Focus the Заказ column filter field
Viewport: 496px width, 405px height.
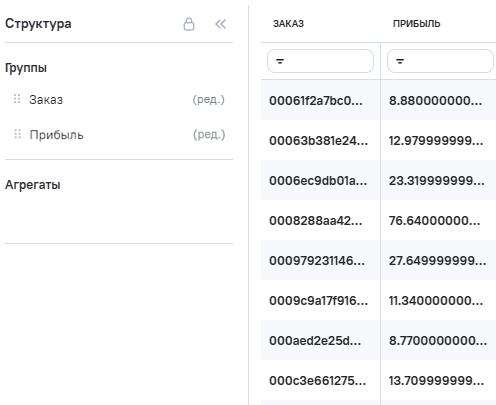pos(320,61)
